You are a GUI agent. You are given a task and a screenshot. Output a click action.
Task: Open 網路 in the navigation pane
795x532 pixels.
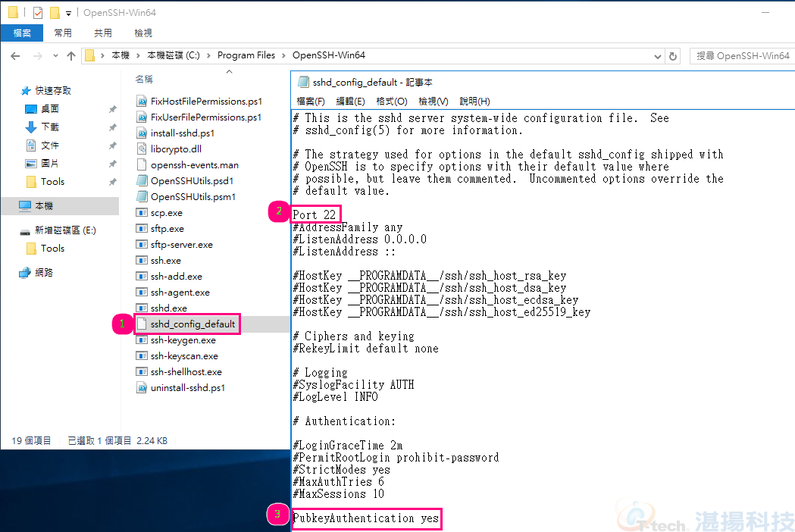point(44,273)
